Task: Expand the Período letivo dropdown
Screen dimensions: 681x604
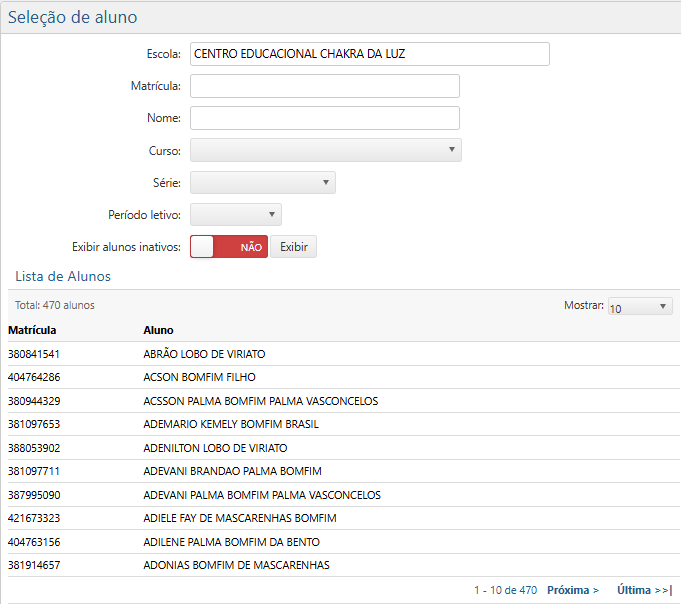Action: 236,215
